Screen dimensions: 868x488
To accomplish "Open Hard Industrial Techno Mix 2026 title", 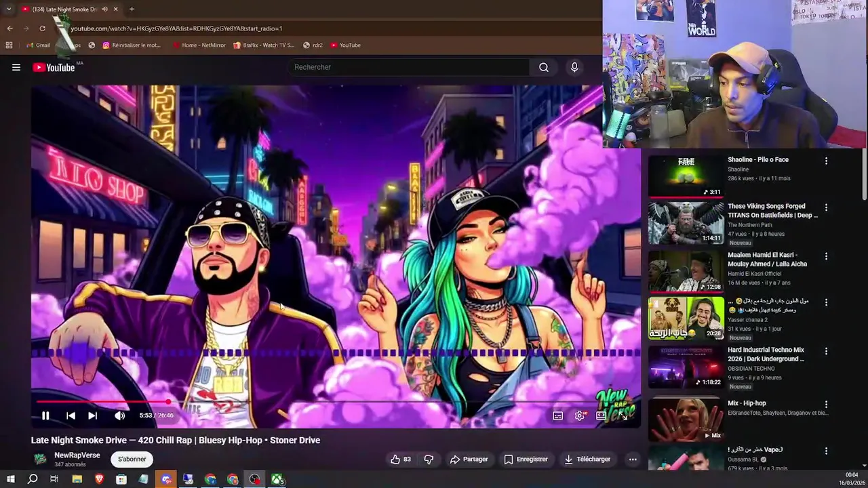I will (766, 354).
